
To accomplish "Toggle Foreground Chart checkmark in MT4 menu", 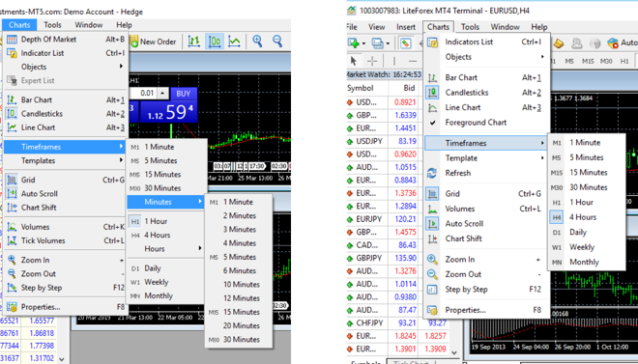I will 486,123.
